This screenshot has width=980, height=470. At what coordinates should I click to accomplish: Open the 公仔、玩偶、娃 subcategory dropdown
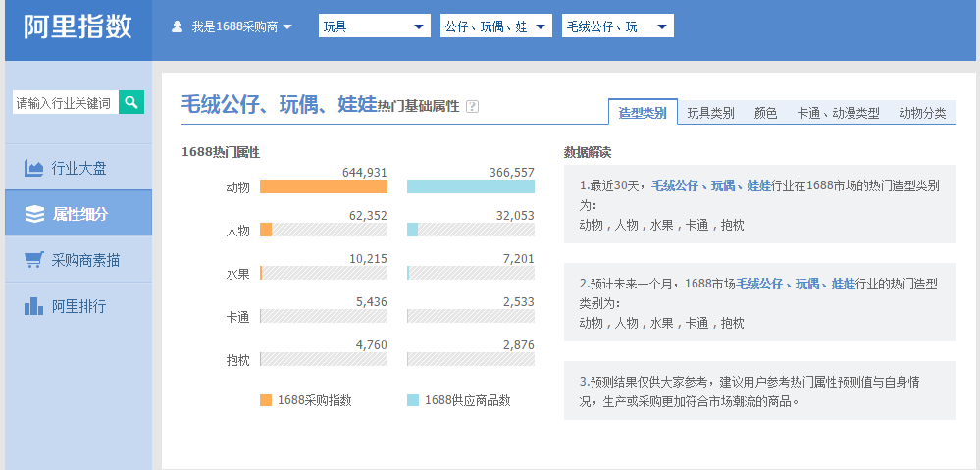(495, 26)
